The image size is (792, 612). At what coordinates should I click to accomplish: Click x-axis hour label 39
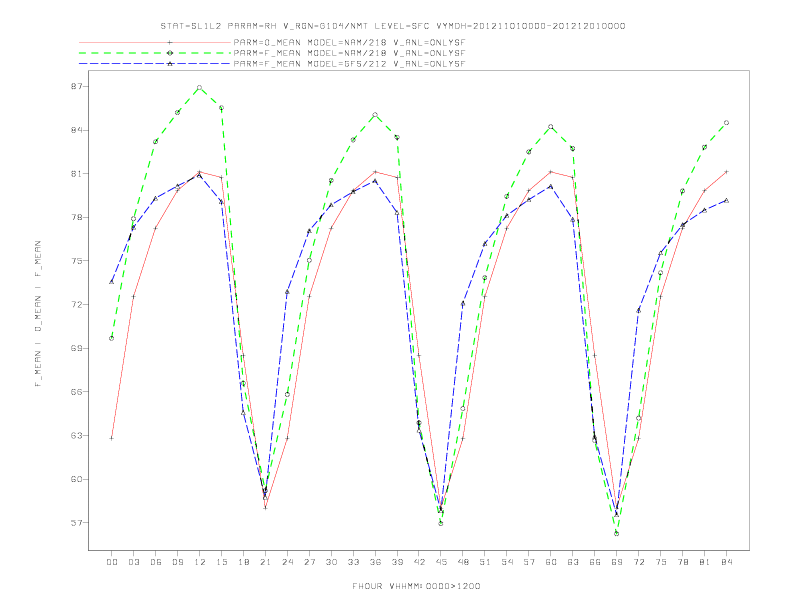pyautogui.click(x=397, y=562)
